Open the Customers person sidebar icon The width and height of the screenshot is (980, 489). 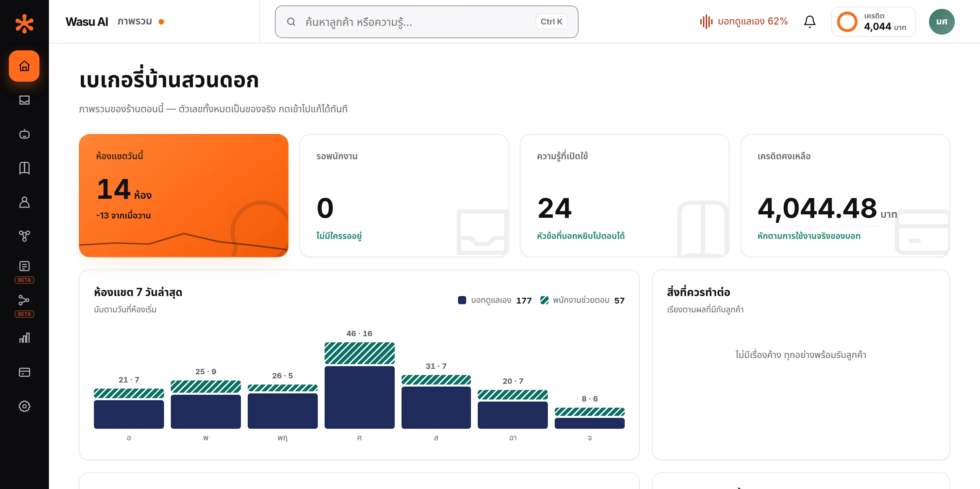tap(24, 202)
